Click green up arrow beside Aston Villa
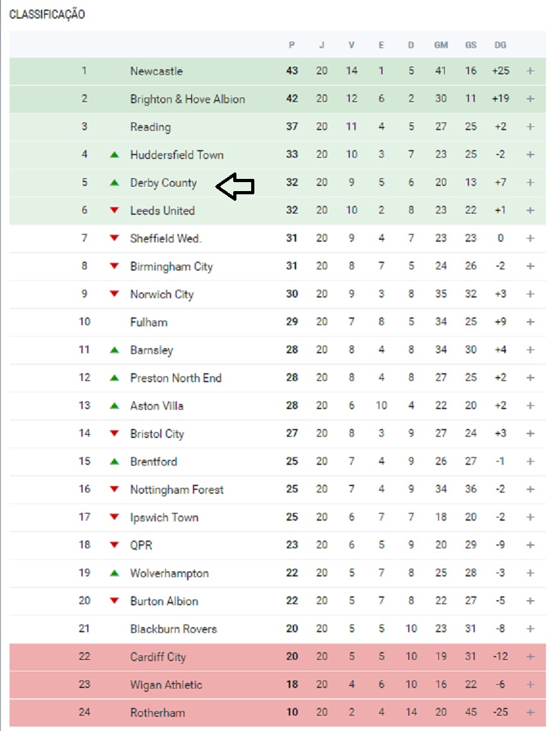The width and height of the screenshot is (560, 731). point(115,406)
